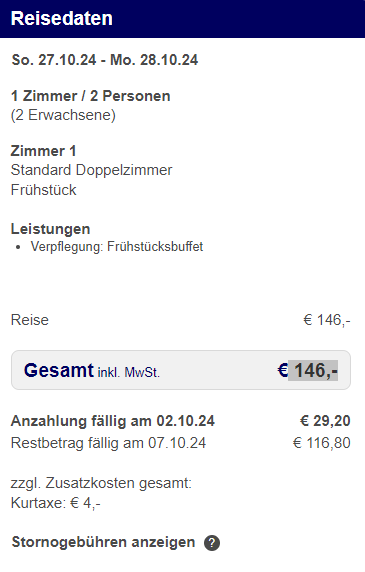Click the Anzahlung fällig am 02.10.24 line
365x572 pixels.
(113, 421)
